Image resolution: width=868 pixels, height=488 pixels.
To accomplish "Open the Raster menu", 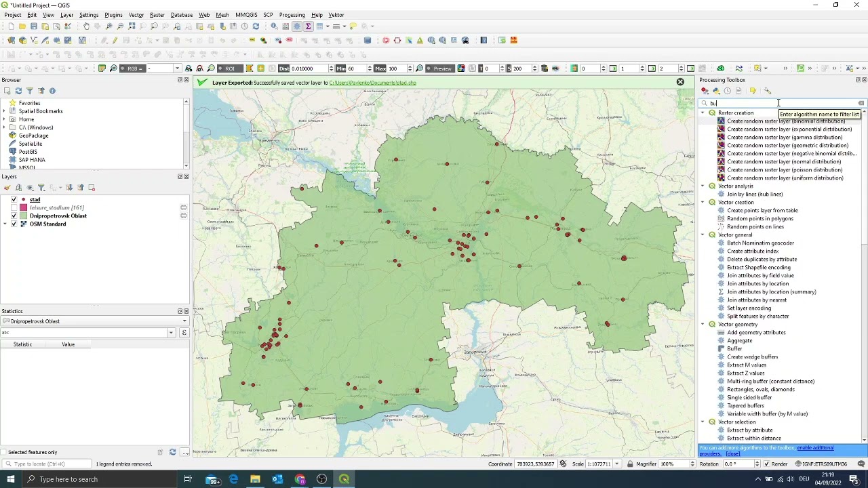I will [157, 15].
